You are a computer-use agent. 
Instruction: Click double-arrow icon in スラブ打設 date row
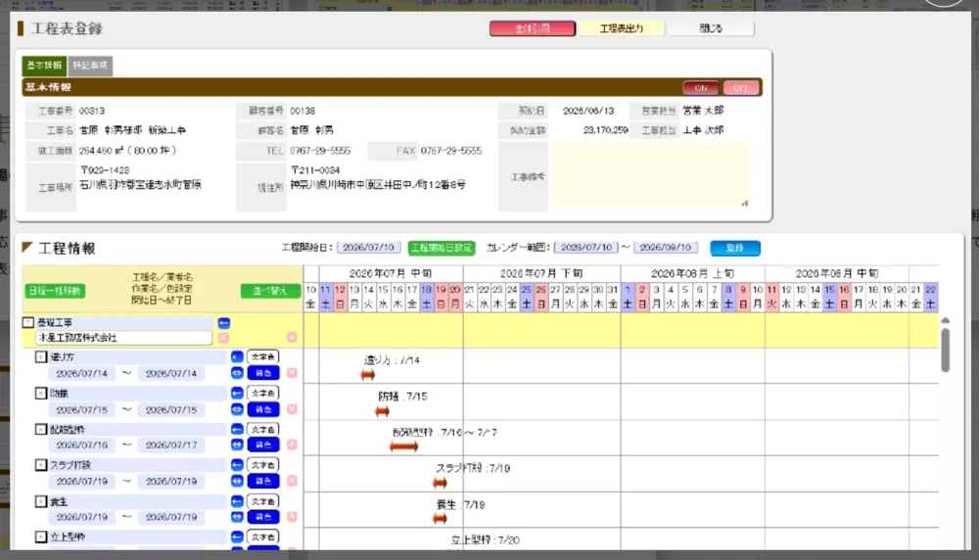(237, 482)
